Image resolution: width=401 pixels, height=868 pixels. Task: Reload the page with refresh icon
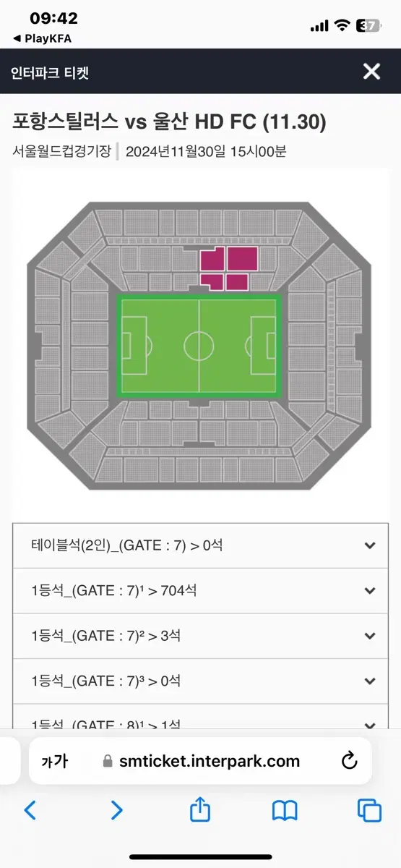[349, 760]
